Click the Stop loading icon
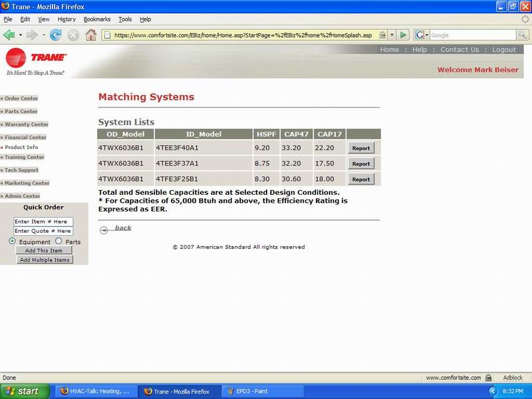The height and width of the screenshot is (399, 532). pyautogui.click(x=73, y=35)
